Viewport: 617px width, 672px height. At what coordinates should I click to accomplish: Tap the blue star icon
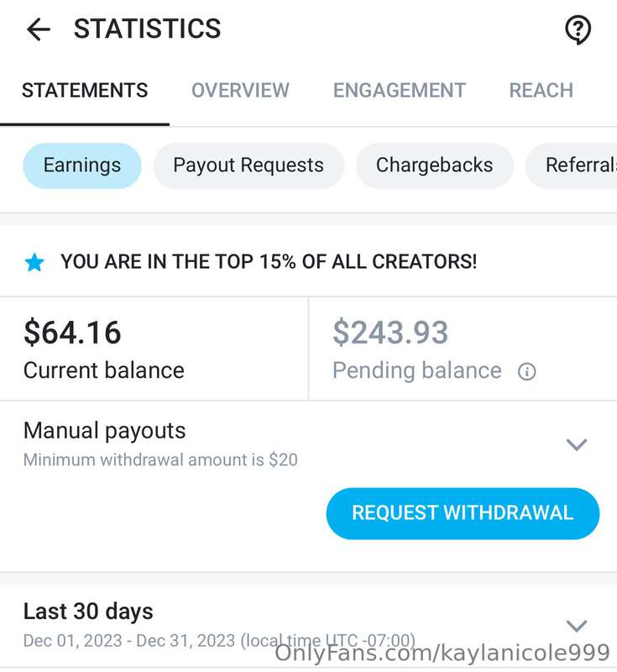[x=34, y=262]
